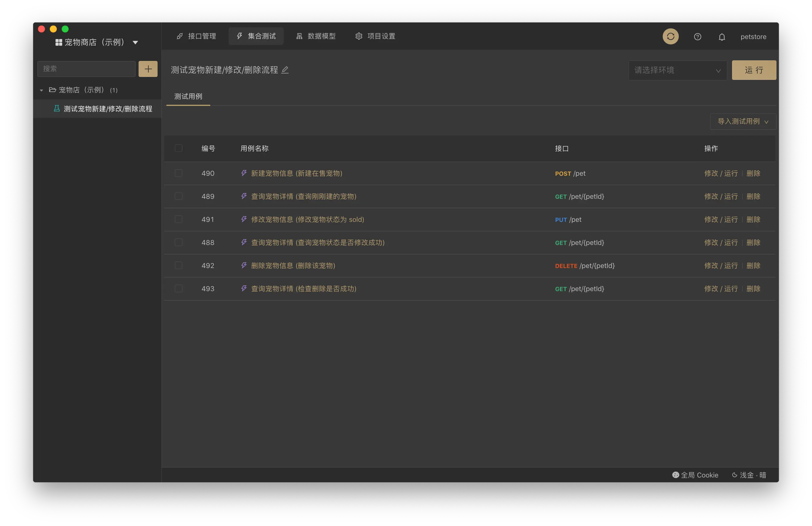
Task: Check the select-all header checkbox
Action: [179, 148]
